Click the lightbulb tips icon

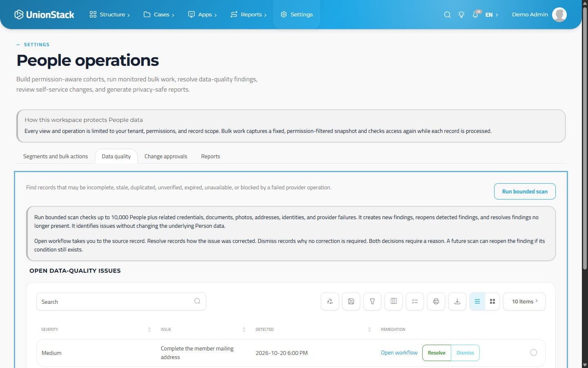point(461,15)
